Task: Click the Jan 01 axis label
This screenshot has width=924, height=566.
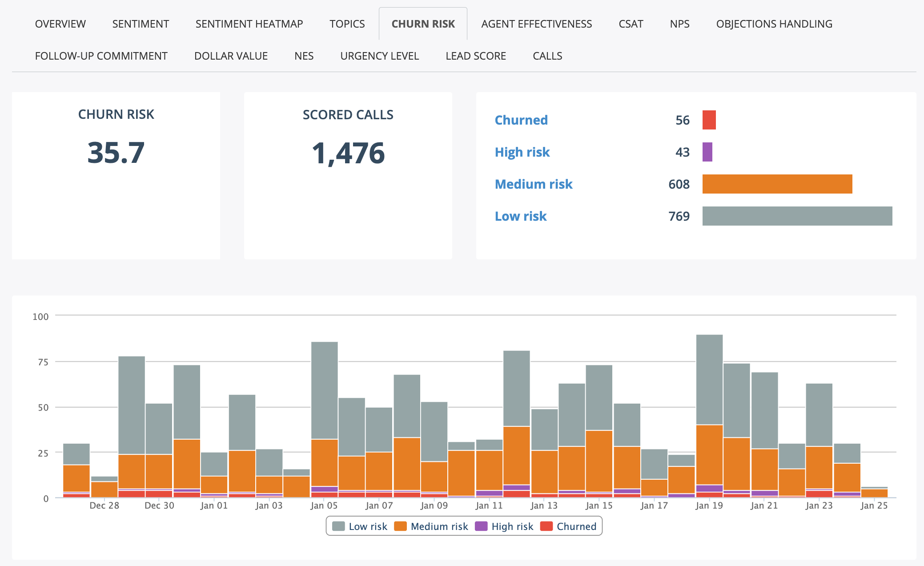Action: (214, 505)
